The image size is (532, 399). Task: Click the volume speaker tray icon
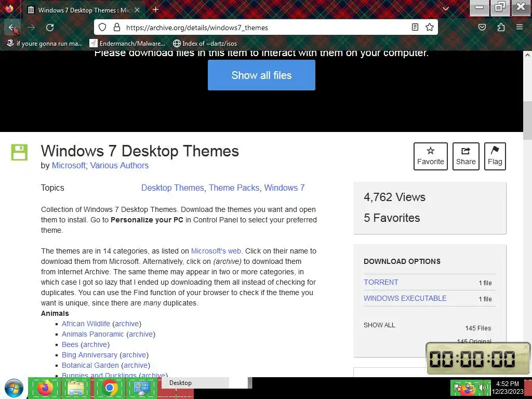(482, 388)
